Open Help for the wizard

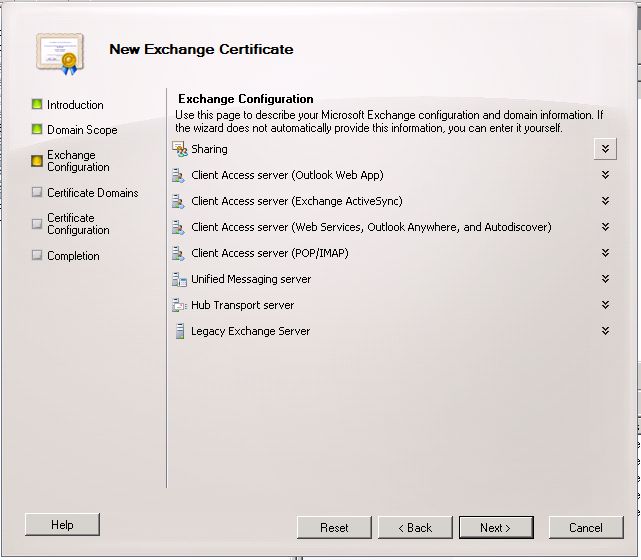pyautogui.click(x=62, y=524)
